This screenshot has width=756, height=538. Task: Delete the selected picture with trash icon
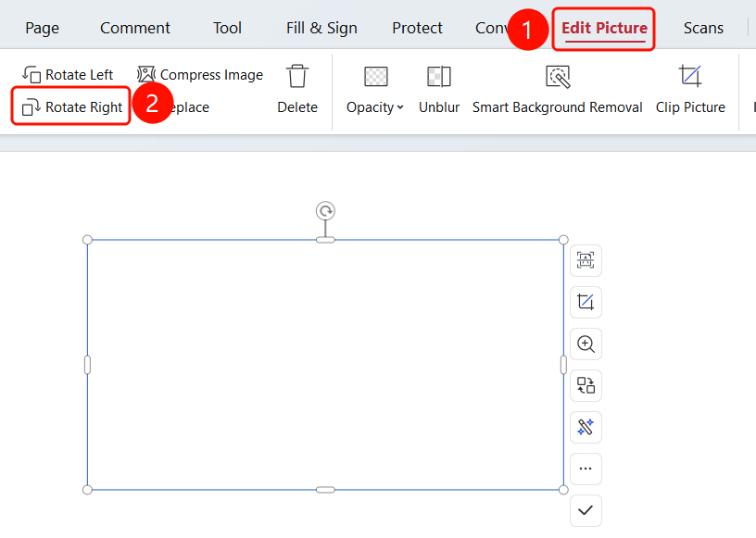click(297, 90)
